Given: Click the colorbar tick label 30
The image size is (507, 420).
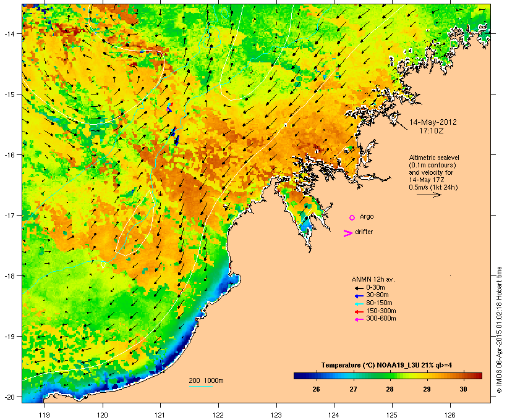Looking at the screenshot, I should [463, 389].
